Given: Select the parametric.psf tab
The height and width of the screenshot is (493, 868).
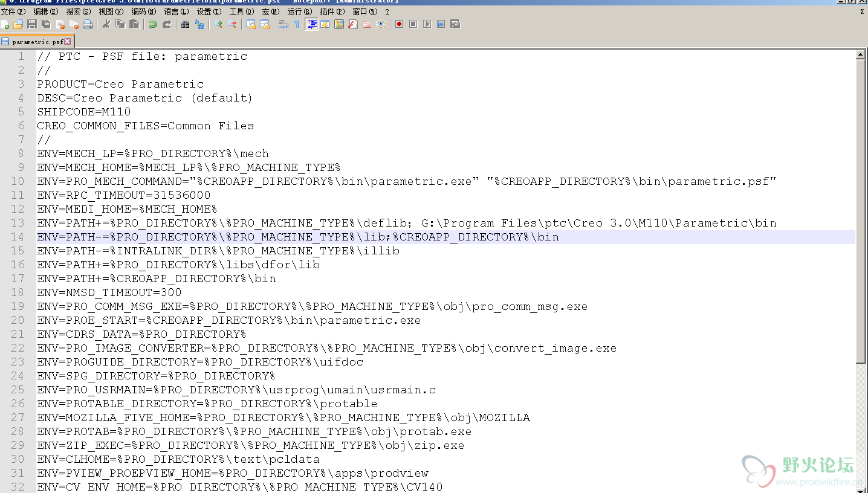Looking at the screenshot, I should pyautogui.click(x=36, y=42).
